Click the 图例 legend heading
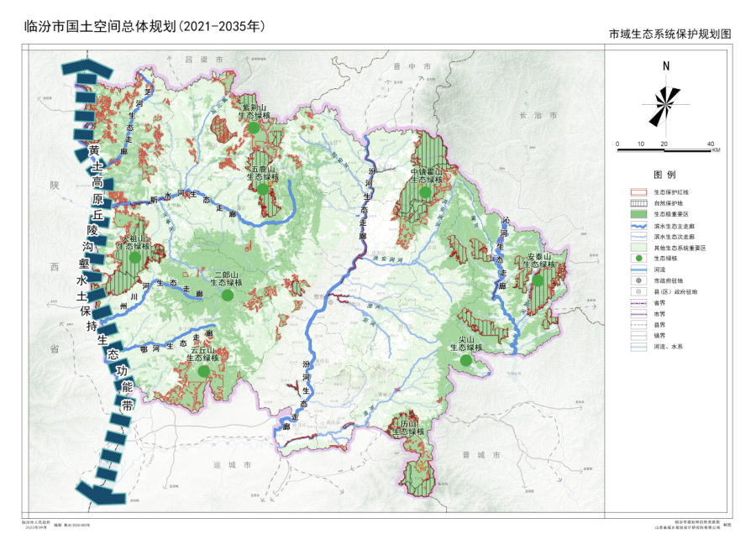756x534 pixels. [664, 175]
